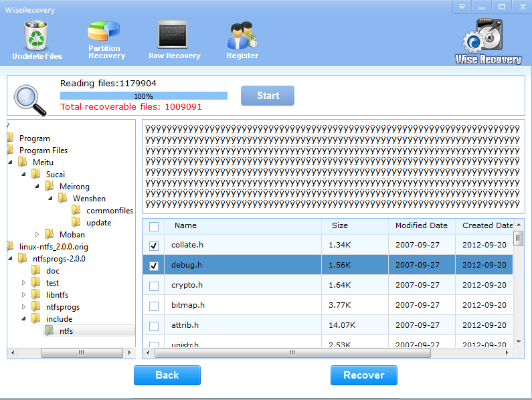The image size is (532, 400).
Task: Expand the test tree node
Action: coord(23,283)
